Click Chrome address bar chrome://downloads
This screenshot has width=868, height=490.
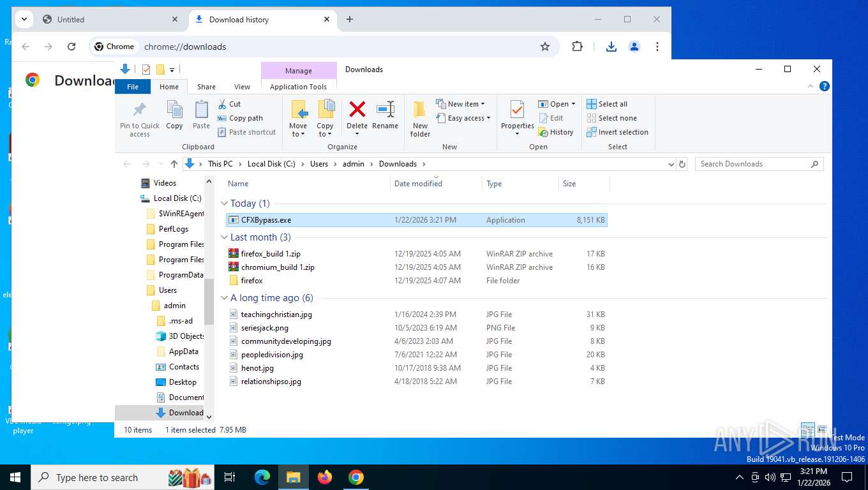(x=185, y=47)
